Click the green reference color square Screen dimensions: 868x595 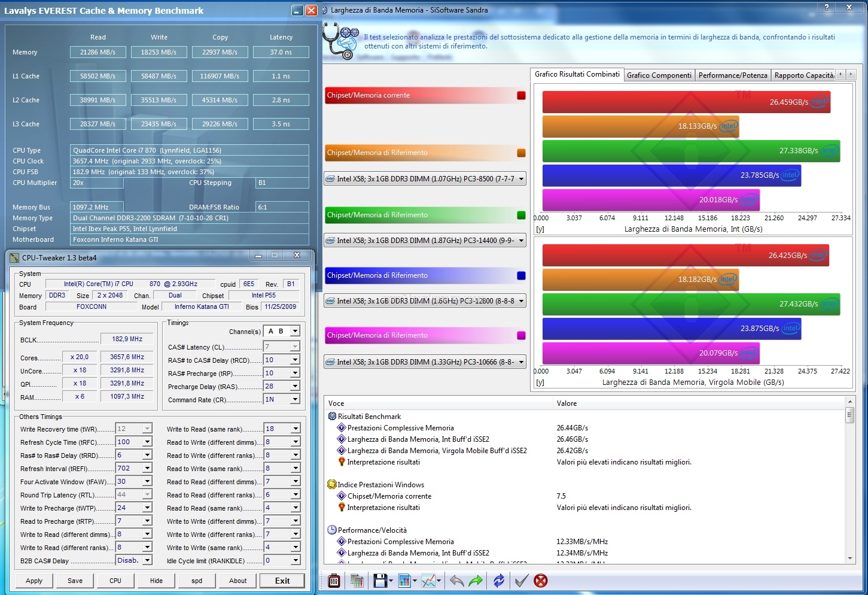[521, 215]
